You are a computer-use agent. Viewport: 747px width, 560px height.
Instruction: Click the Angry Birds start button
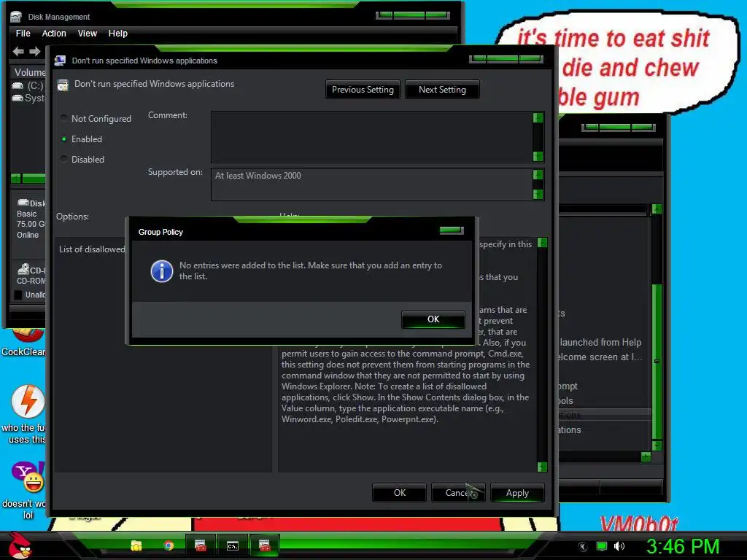pos(20,545)
